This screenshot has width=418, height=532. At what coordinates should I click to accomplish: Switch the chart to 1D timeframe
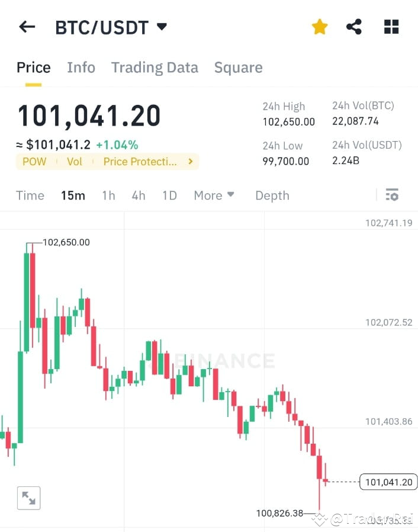point(169,195)
